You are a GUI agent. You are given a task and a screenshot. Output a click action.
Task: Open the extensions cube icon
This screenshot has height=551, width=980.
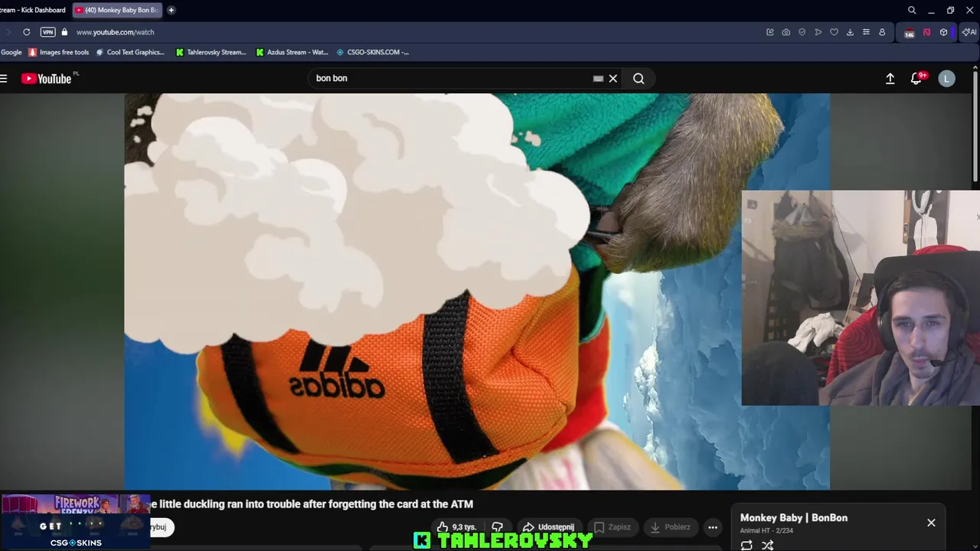coord(943,32)
